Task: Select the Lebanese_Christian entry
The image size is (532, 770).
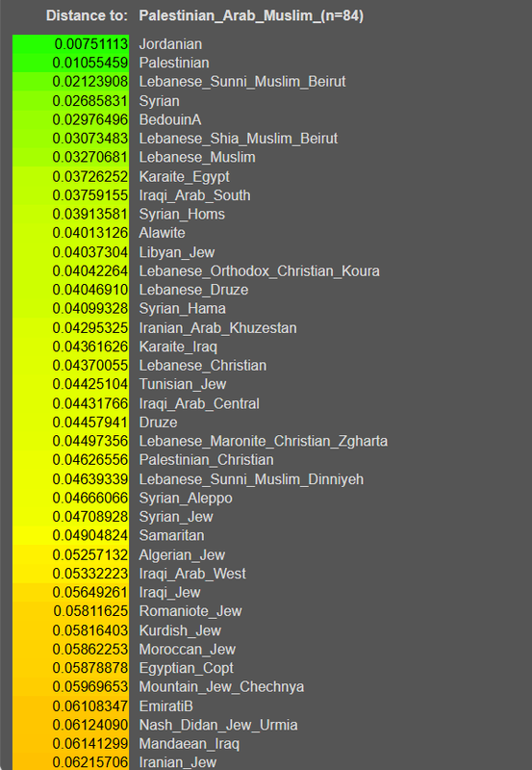Action: [x=203, y=366]
